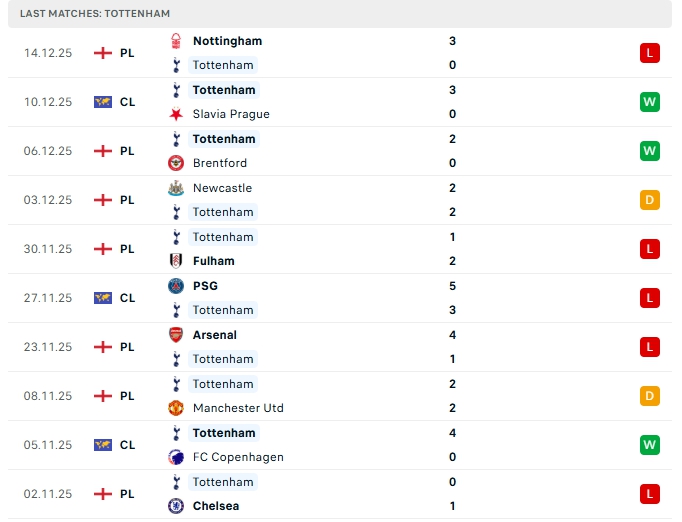Click the FC Copenhagen club crest
The width and height of the screenshot is (682, 522).
[x=176, y=457]
